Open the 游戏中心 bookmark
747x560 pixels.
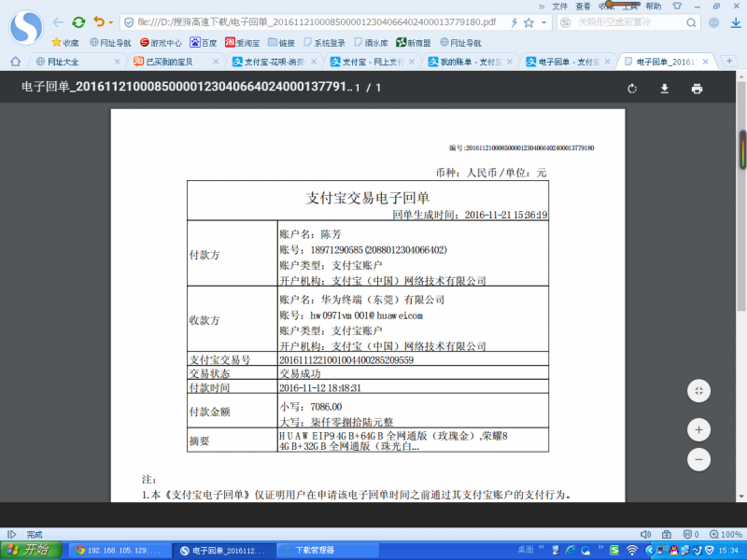(x=161, y=43)
